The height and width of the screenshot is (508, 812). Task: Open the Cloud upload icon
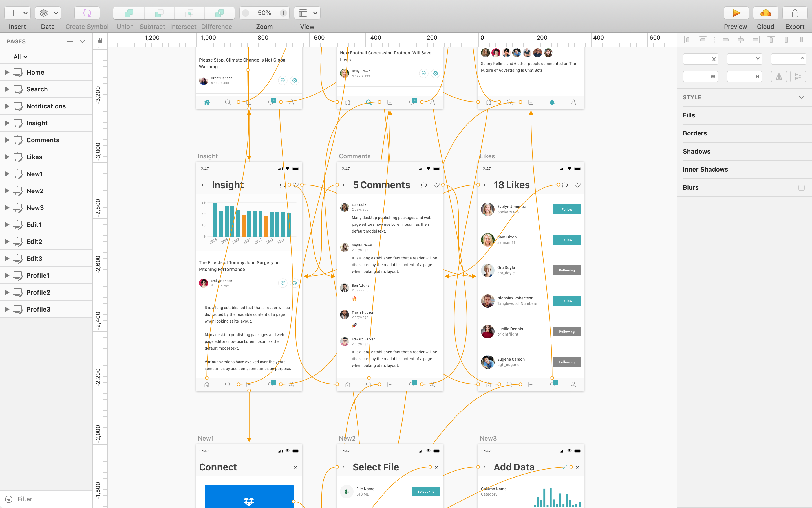coord(765,13)
